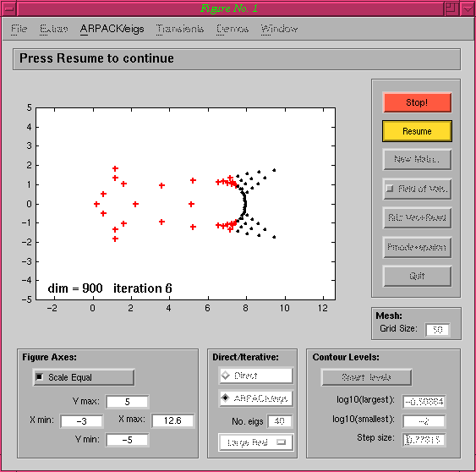The image size is (476, 472).
Task: Click the X max input field
Action: [x=172, y=420]
